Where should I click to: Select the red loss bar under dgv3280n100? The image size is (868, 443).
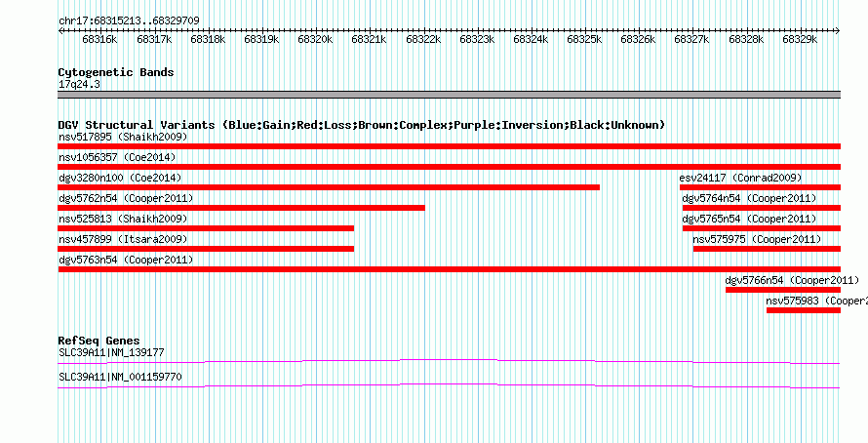pos(329,187)
